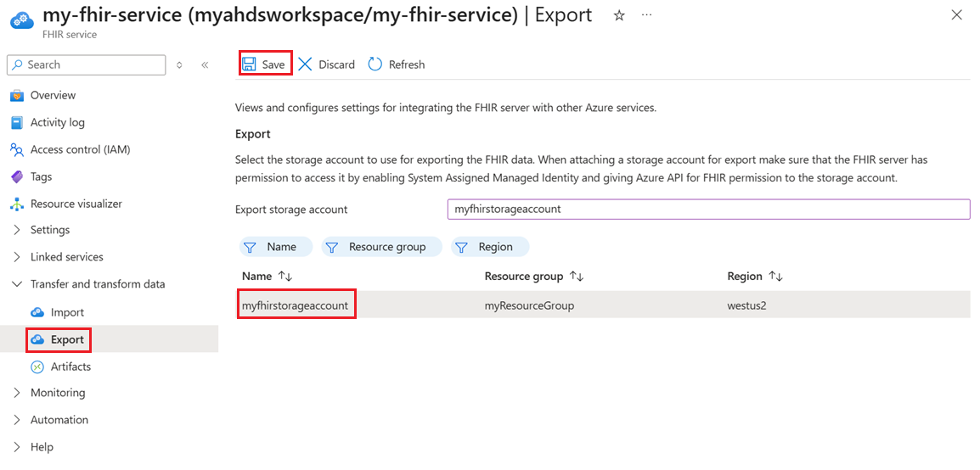
Task: Click the magnifier icon in Search box
Action: click(18, 65)
